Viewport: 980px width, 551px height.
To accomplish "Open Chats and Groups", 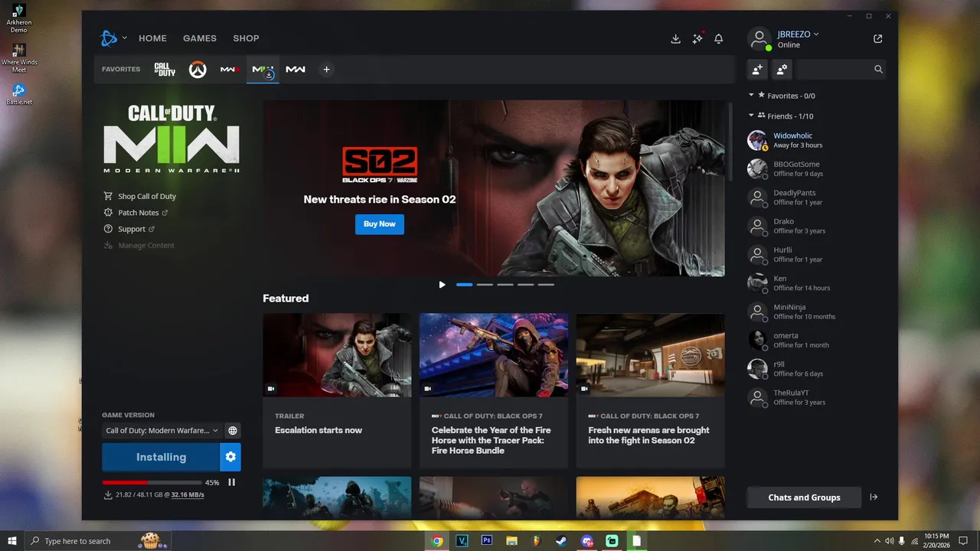I will click(804, 497).
